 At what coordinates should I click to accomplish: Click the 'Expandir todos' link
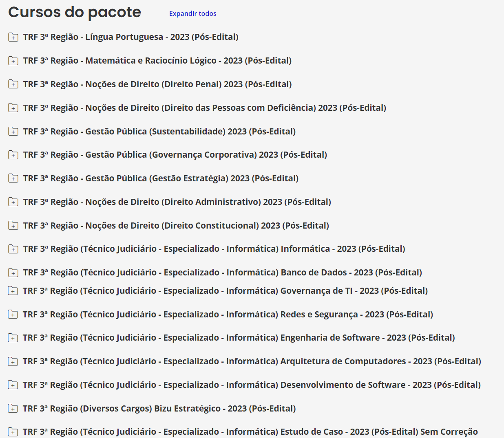coord(192,13)
